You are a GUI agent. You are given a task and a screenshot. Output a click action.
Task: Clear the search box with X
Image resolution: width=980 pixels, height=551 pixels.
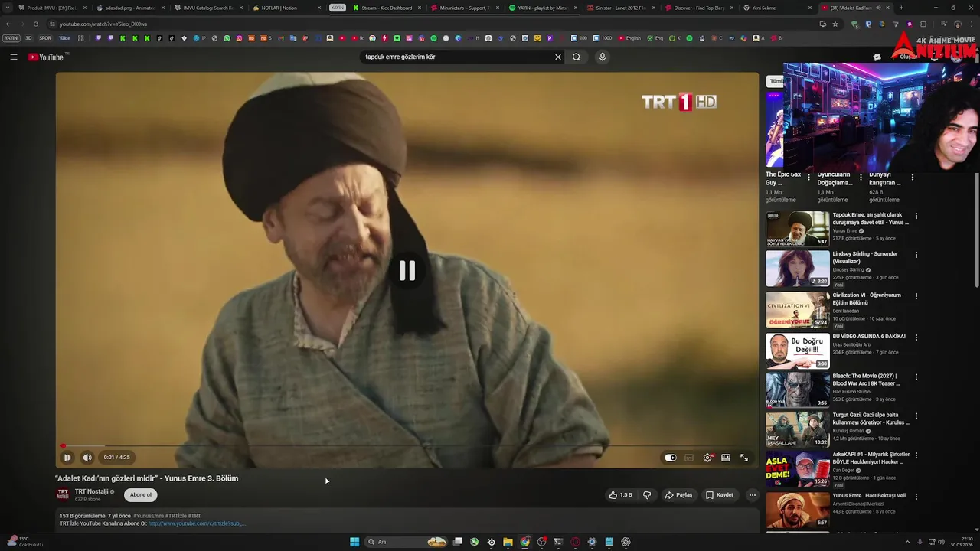coord(558,57)
